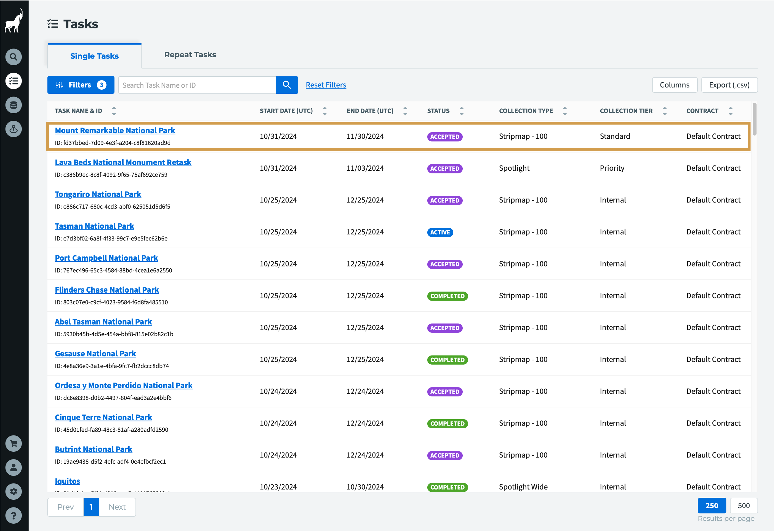Open the database stack sidebar icon
This screenshot has width=775, height=532.
coord(14,105)
